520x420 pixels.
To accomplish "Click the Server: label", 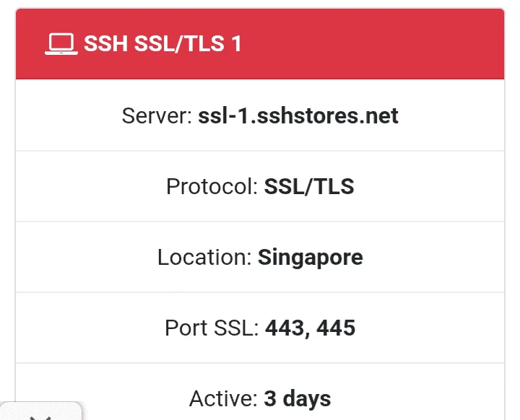I will (157, 115).
